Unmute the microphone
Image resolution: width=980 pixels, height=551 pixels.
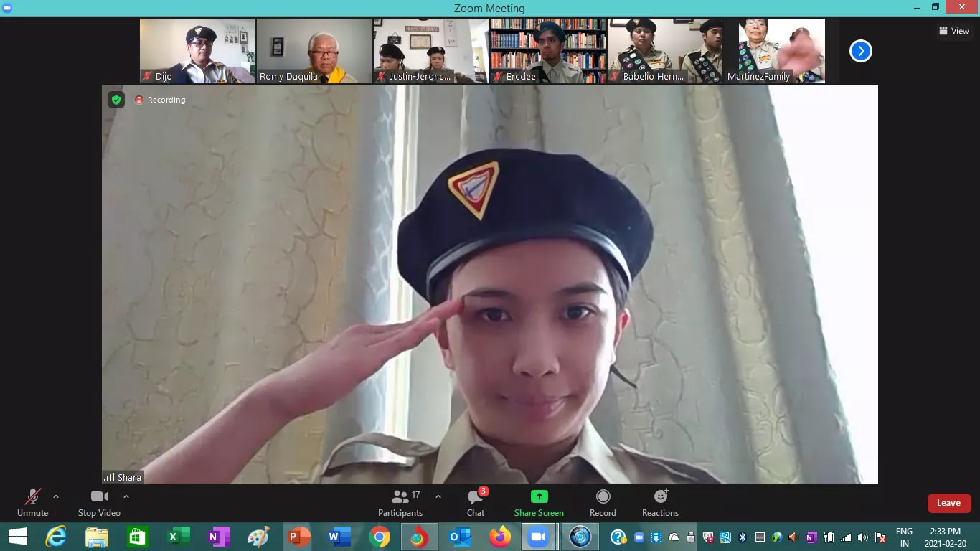click(x=32, y=502)
